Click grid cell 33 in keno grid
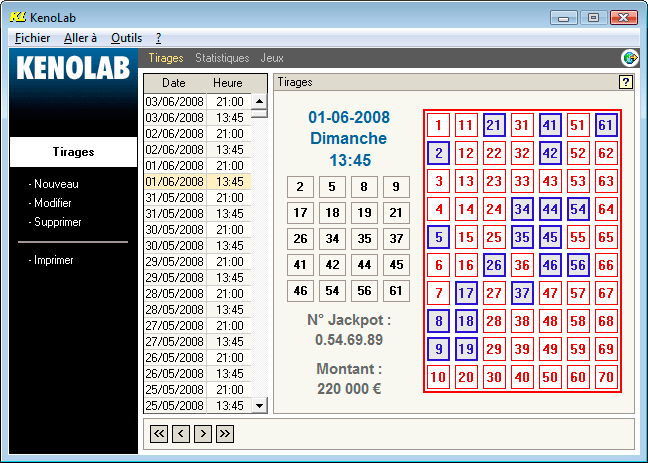 click(x=522, y=181)
